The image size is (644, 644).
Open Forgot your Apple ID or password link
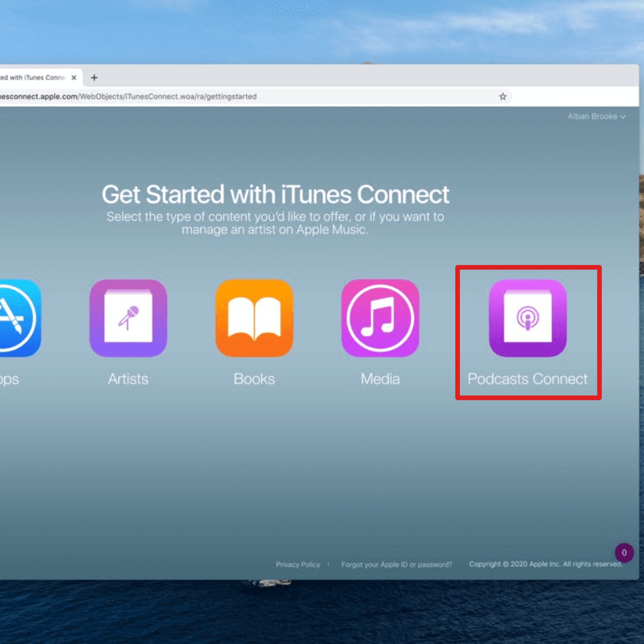(x=397, y=564)
